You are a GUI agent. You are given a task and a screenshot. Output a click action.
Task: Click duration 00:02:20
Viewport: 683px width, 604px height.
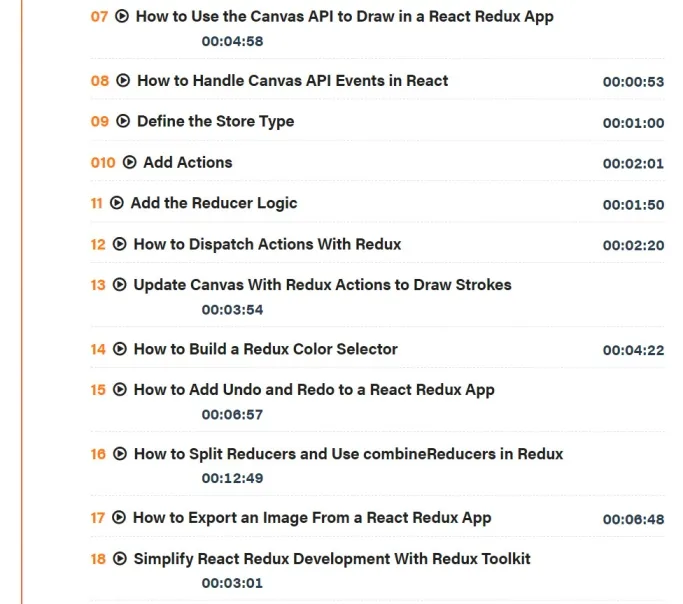pyautogui.click(x=633, y=246)
